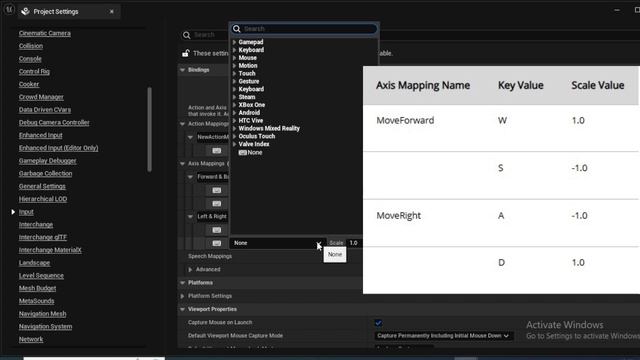Expand the Touch key category
Viewport: 640px width, 360px height.
[x=234, y=73]
